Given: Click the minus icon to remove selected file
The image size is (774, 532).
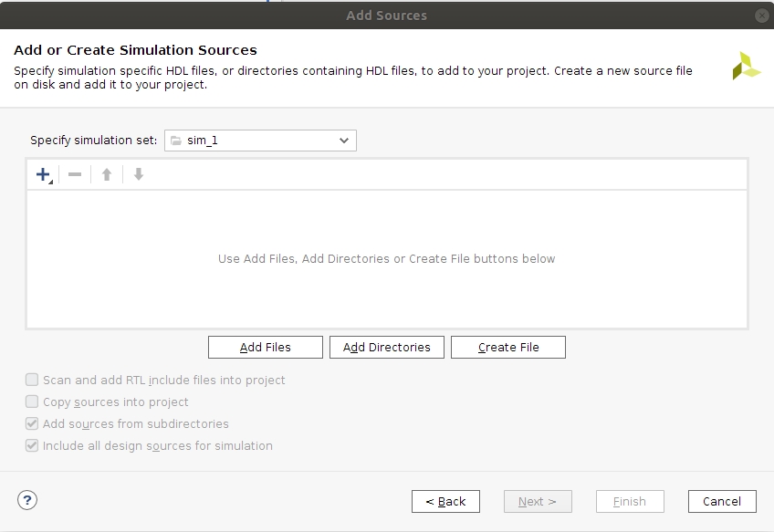Looking at the screenshot, I should tap(75, 174).
